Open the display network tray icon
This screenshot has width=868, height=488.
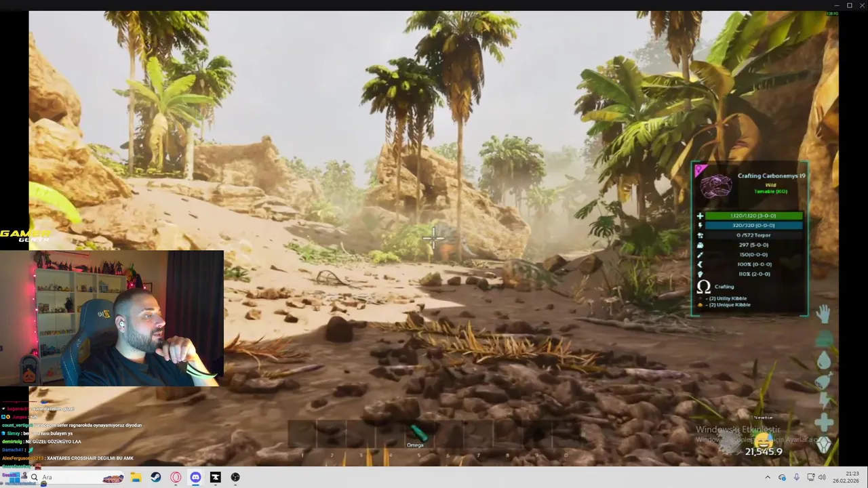coord(810,477)
